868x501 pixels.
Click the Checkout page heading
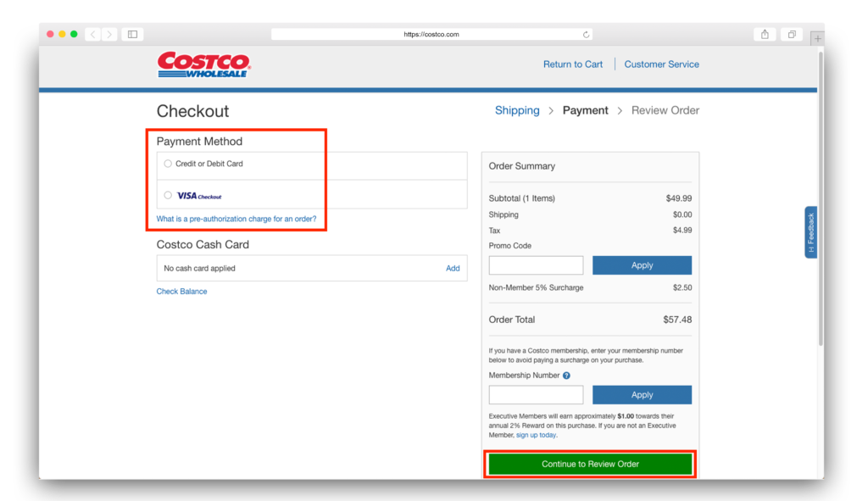(192, 111)
